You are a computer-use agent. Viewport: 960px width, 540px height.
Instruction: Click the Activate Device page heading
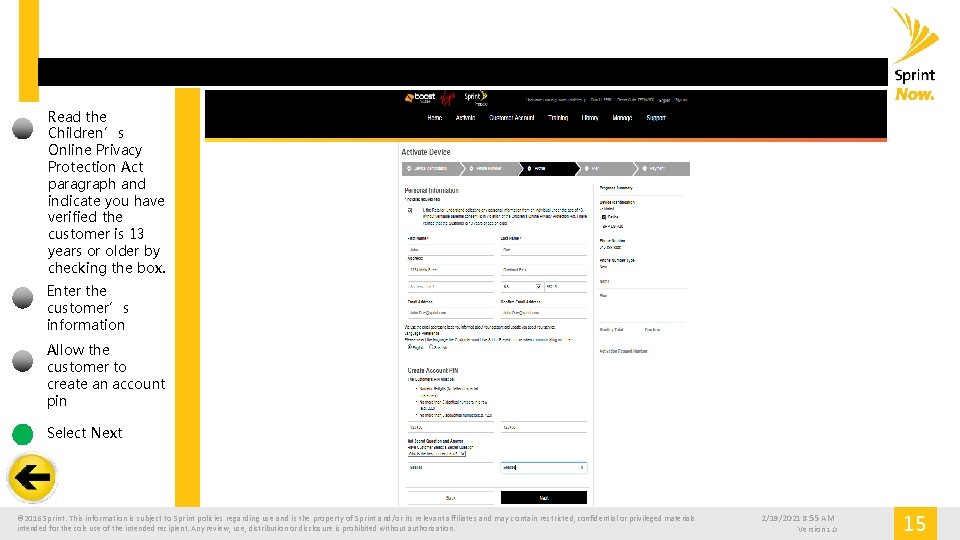pyautogui.click(x=426, y=152)
